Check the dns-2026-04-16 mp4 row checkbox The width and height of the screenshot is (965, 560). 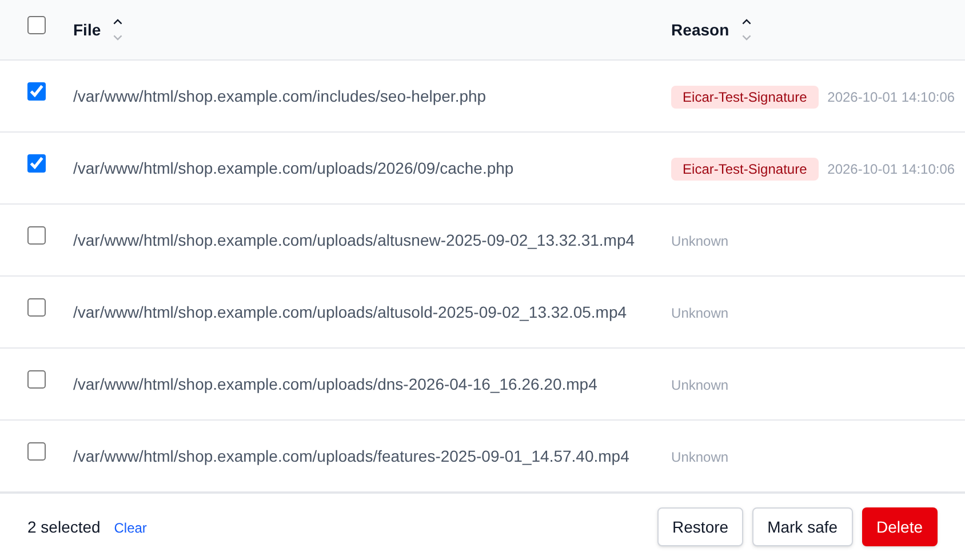37,379
